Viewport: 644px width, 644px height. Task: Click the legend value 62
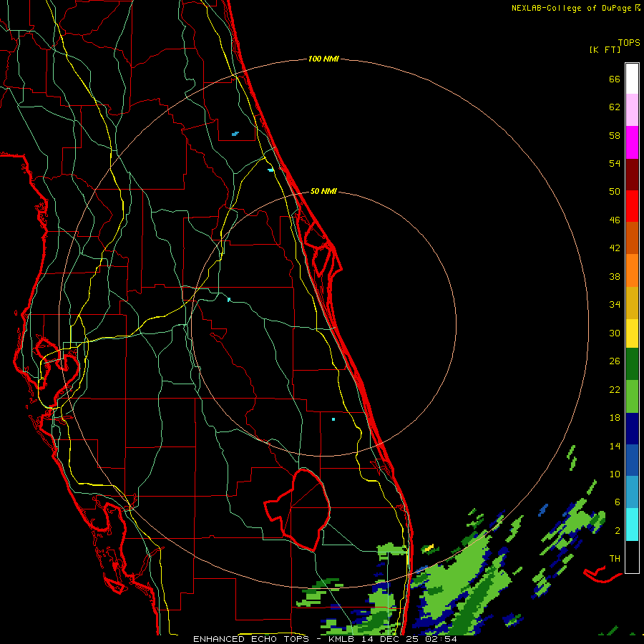pyautogui.click(x=615, y=107)
